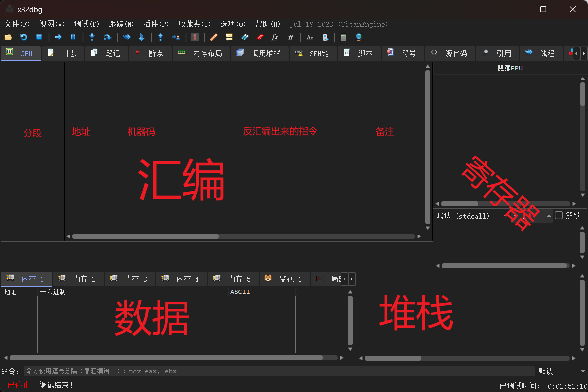Open the 笔记 notes tab
Viewport: 588px width, 392px height.
click(x=107, y=53)
